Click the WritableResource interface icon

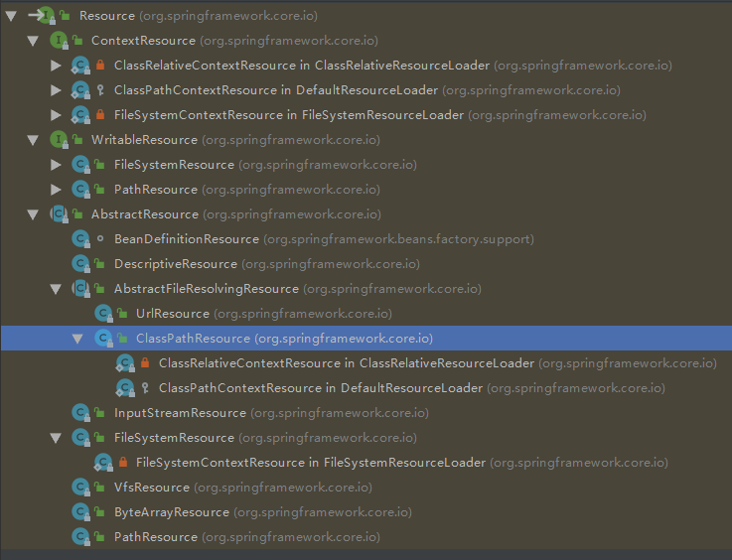[59, 140]
